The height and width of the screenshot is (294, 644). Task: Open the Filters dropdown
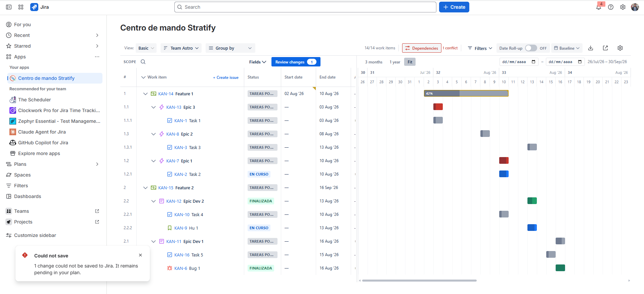[480, 48]
